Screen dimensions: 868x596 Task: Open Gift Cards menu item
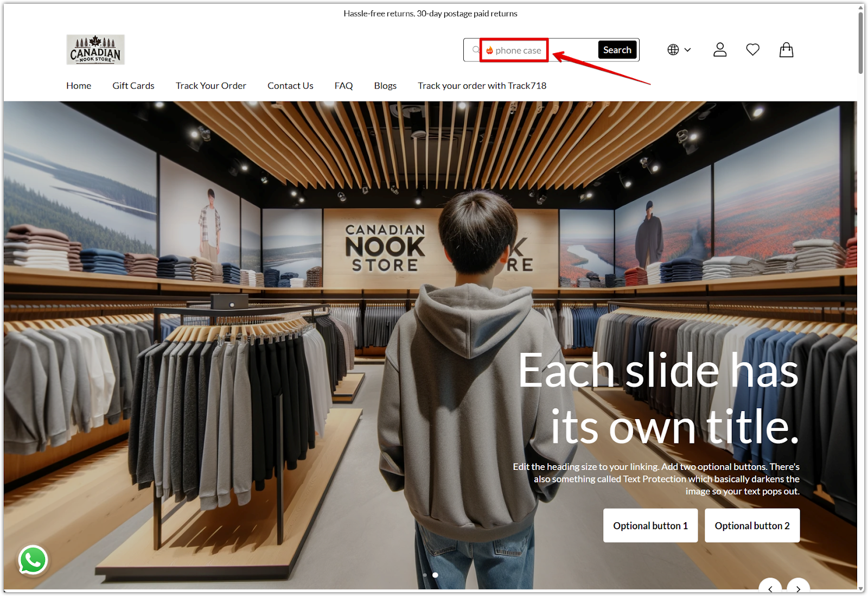[x=133, y=86]
